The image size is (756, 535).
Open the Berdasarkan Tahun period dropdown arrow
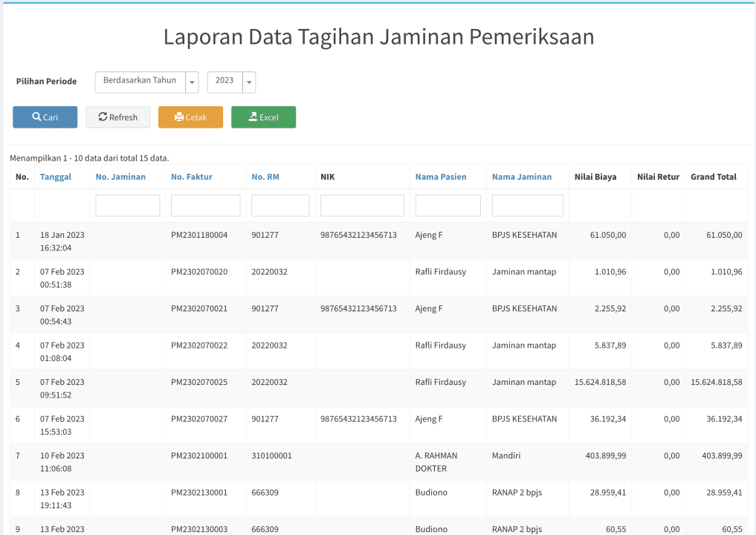point(192,82)
